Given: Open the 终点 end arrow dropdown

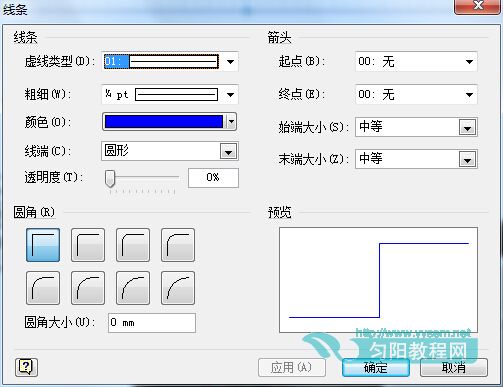Looking at the screenshot, I should click(469, 95).
